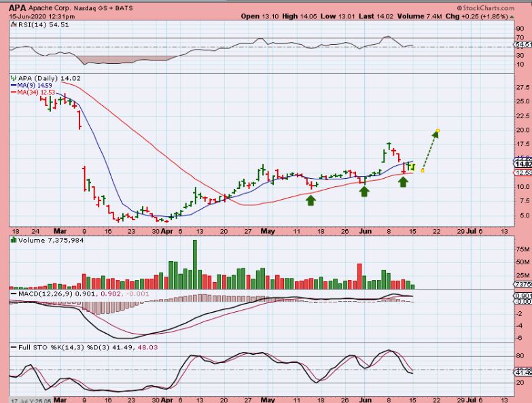Click the candlestick icon next to APA (Daily)
Screen dimensions: 532x403
tap(14, 78)
